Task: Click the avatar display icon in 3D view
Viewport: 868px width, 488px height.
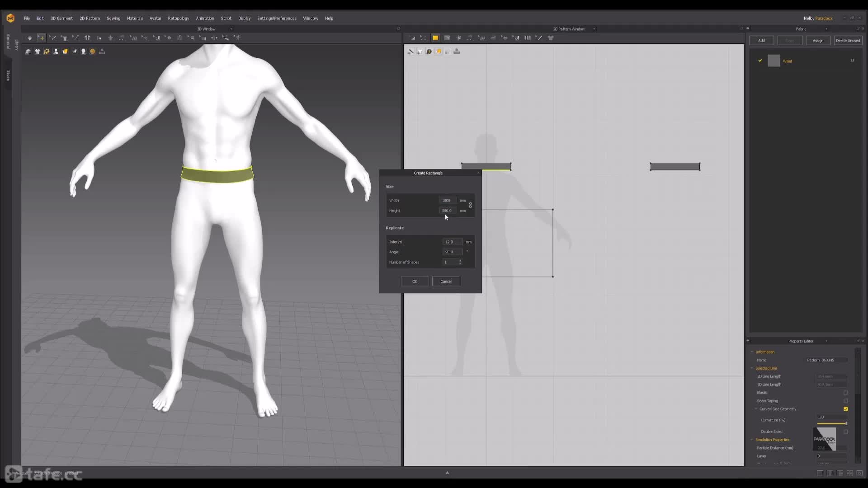Action: (x=56, y=52)
